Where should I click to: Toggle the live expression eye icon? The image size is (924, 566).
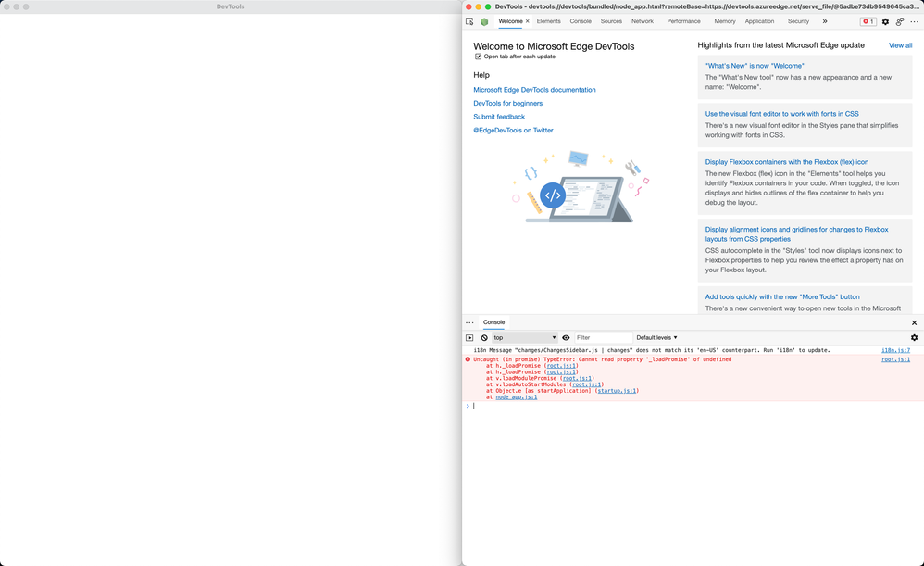[566, 338]
